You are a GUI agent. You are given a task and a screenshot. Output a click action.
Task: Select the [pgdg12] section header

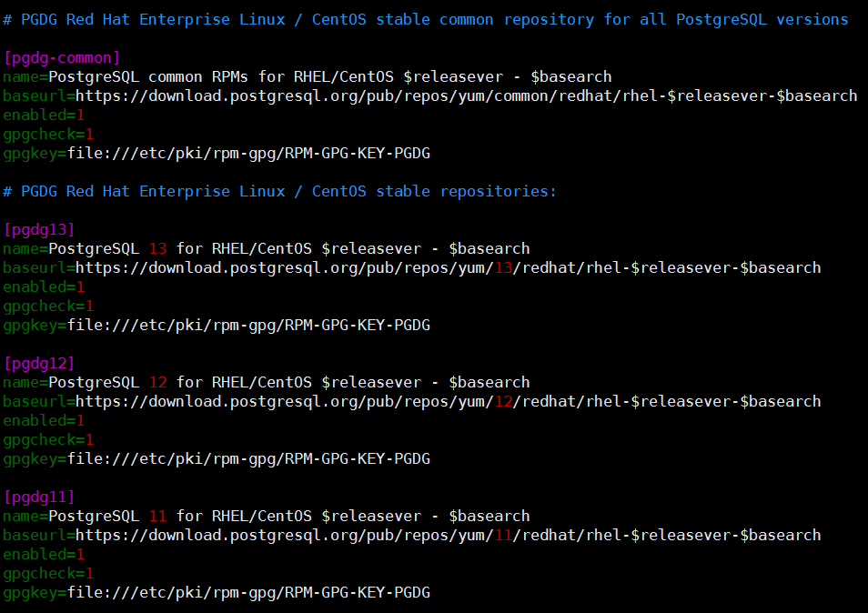click(39, 364)
